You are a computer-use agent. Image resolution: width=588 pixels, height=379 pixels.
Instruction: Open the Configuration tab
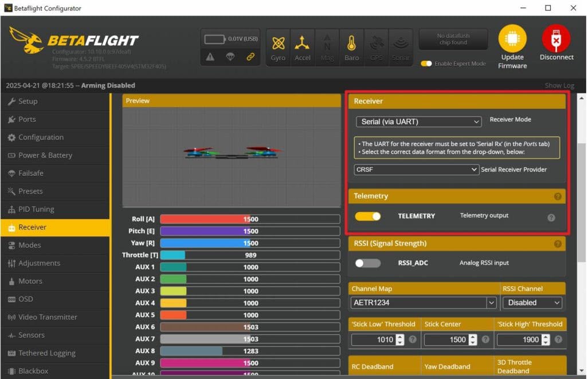point(55,137)
